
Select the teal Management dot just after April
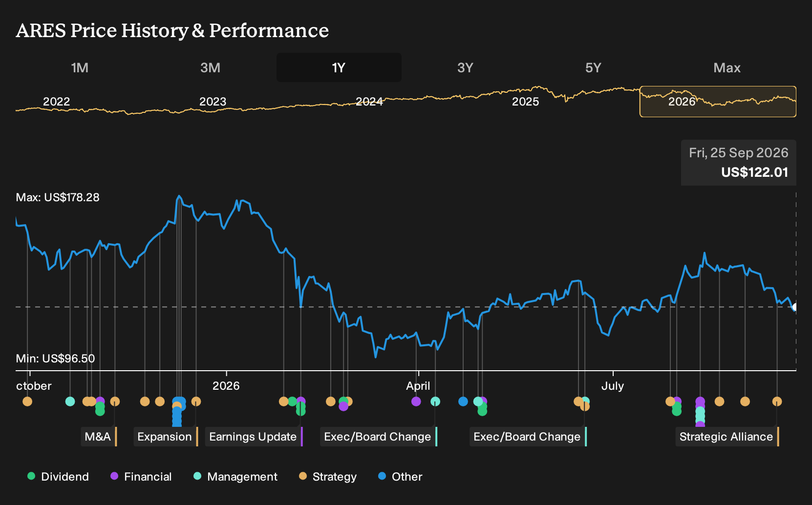point(435,401)
